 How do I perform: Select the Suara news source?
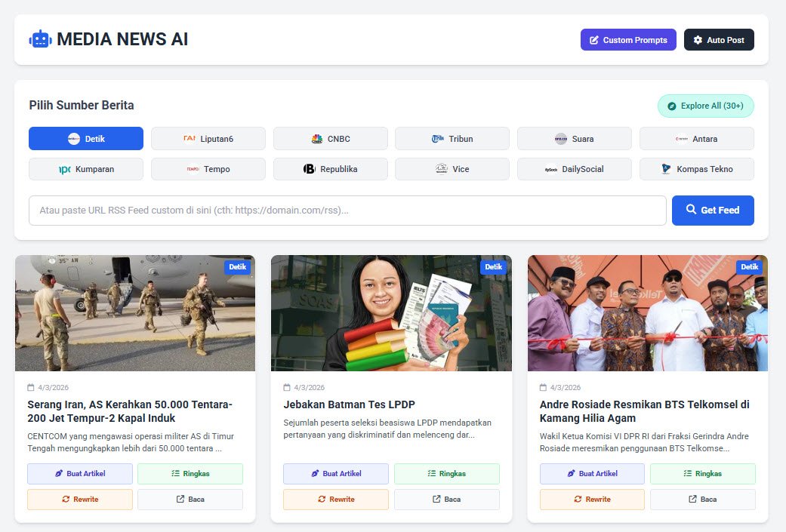click(x=575, y=139)
